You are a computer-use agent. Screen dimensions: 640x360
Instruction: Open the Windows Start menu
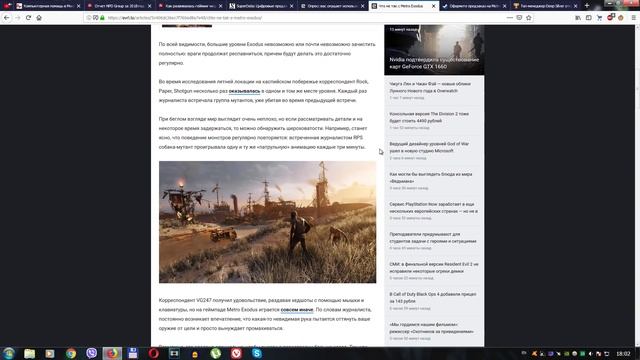(x=9, y=353)
